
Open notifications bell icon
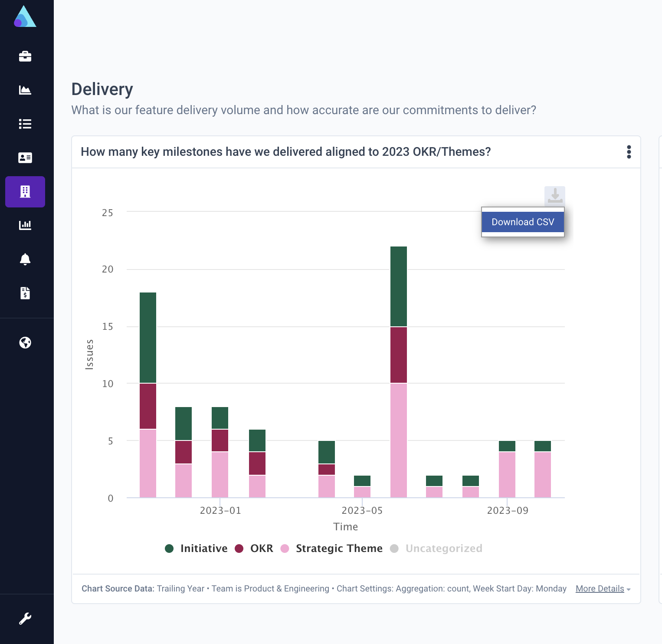tap(25, 259)
